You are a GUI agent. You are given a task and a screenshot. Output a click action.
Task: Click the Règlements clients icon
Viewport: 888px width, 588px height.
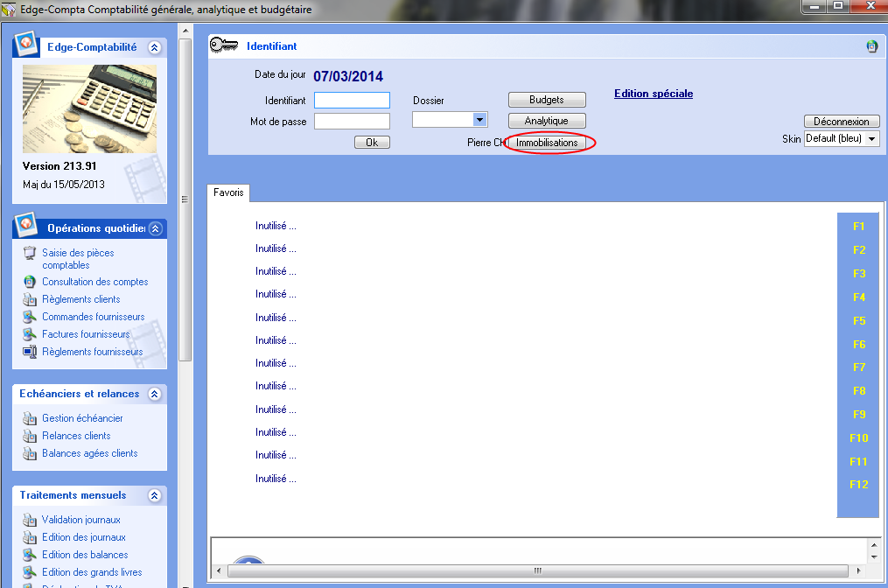(30, 299)
